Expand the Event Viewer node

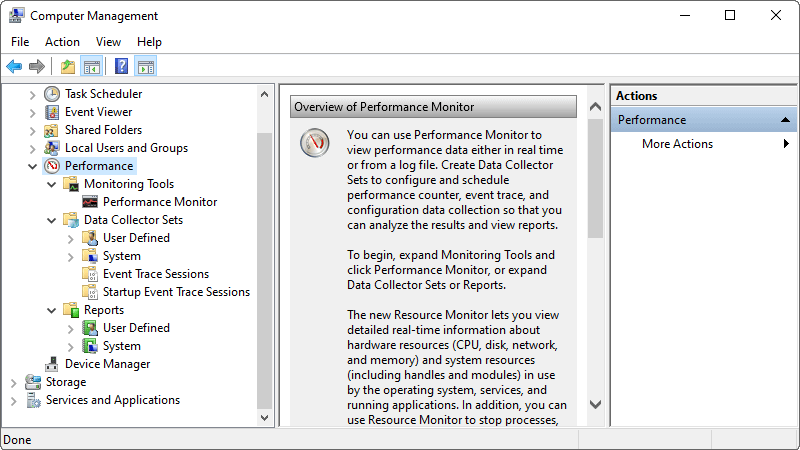tap(32, 112)
